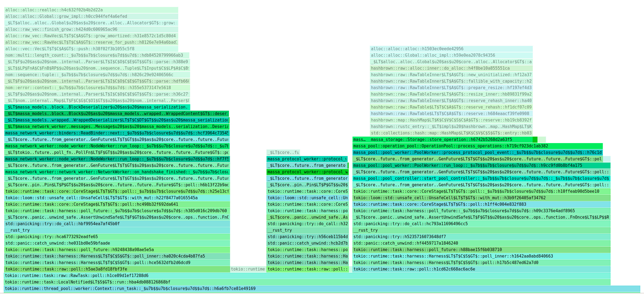Click the hashbrown do_alloc frame

pos(451,68)
